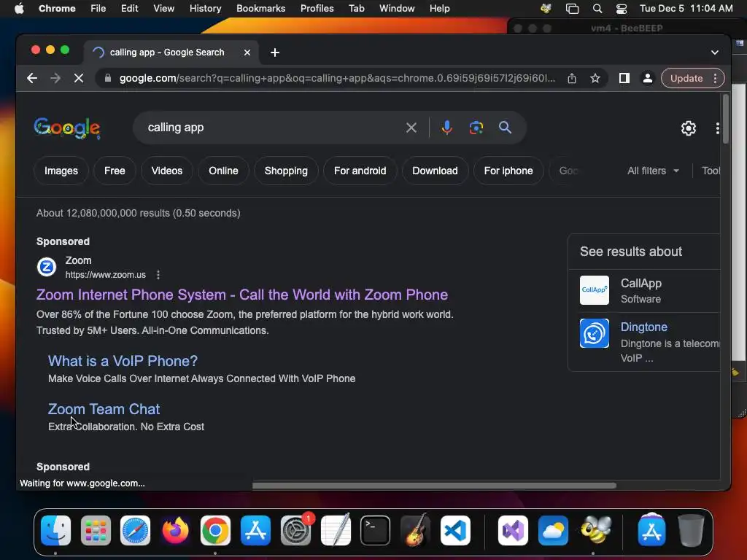
Task: Open the Bookmarks menu
Action: 260,9
